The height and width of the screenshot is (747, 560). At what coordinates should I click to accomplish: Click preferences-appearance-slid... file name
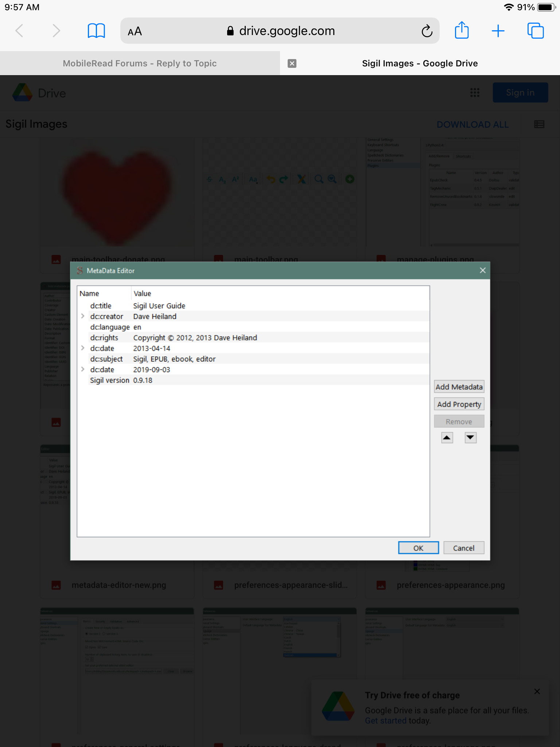(291, 585)
